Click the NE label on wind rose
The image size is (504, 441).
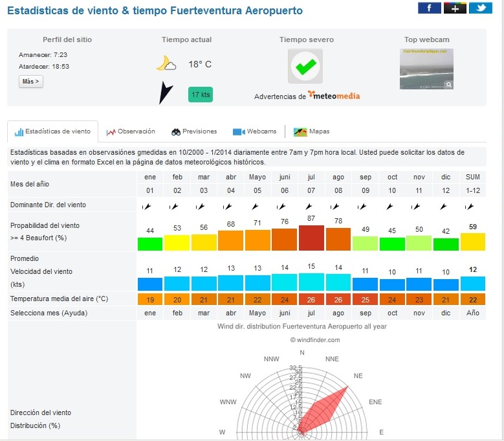[358, 376]
